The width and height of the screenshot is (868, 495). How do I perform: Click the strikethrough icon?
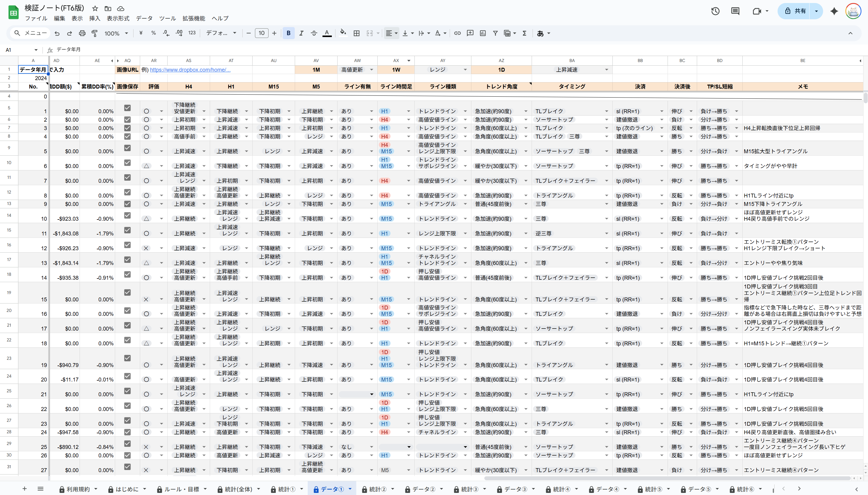(x=314, y=33)
